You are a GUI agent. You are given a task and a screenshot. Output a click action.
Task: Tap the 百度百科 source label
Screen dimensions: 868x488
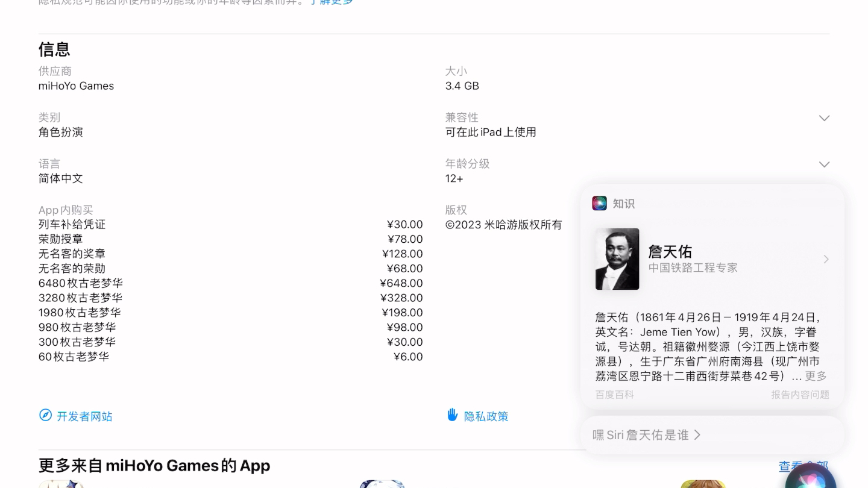click(x=615, y=395)
